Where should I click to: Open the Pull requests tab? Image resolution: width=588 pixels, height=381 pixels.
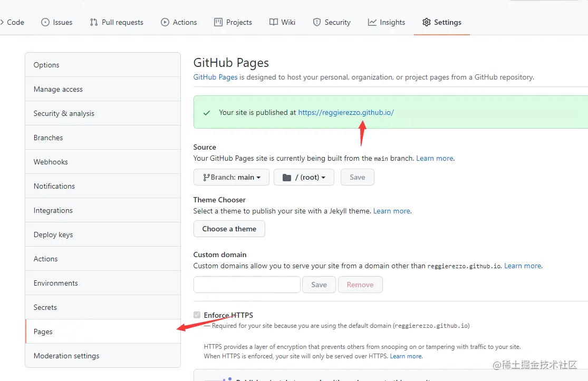[117, 22]
